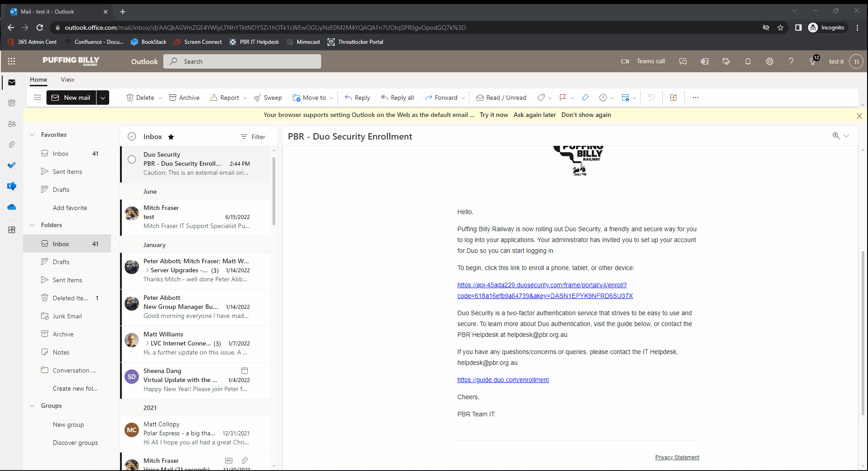Open the More apps grid icon

tap(12, 229)
